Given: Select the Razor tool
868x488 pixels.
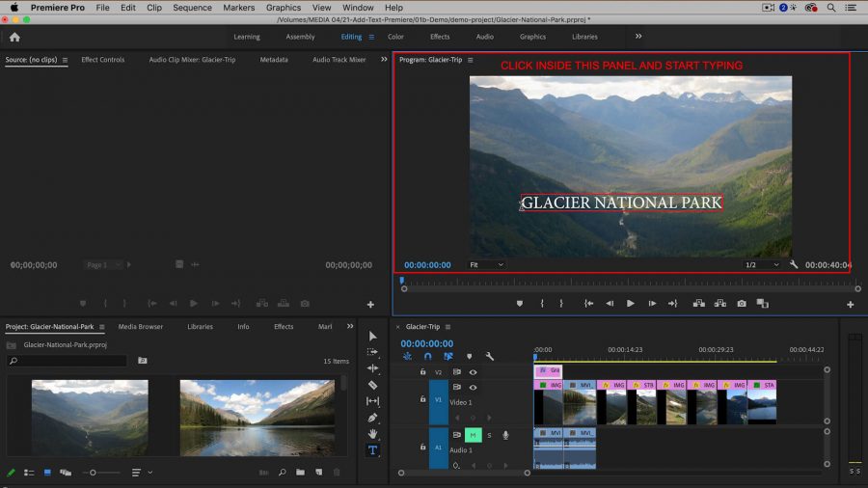Looking at the screenshot, I should pyautogui.click(x=372, y=385).
